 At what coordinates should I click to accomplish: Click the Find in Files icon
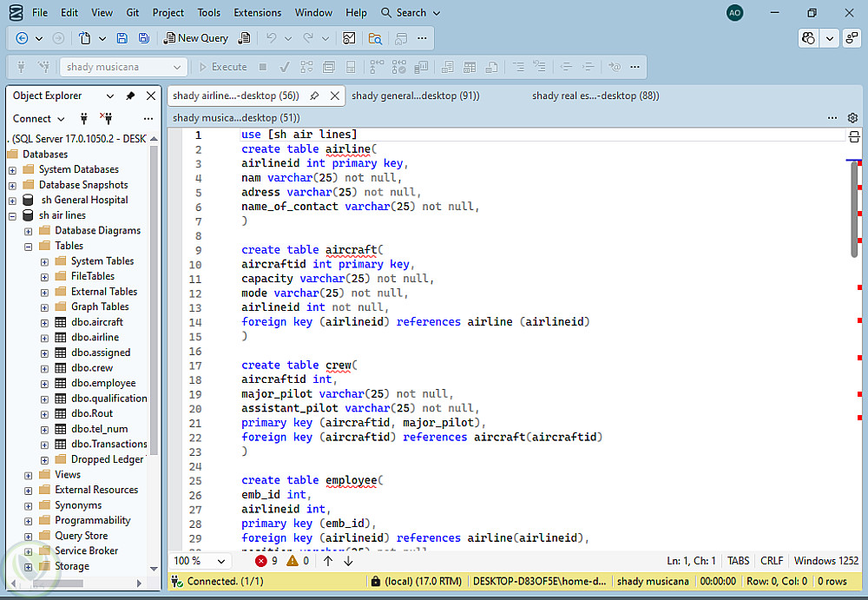coord(375,38)
